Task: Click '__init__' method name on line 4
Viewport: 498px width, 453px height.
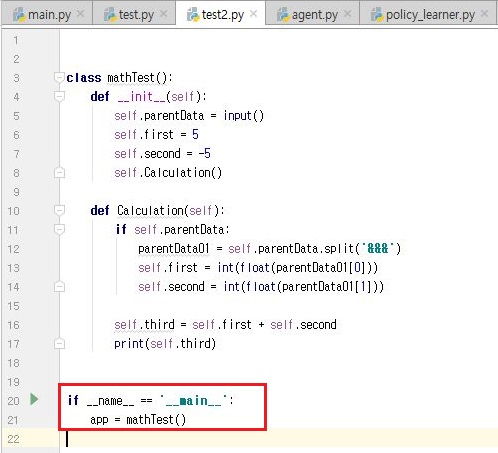Action: [141, 97]
